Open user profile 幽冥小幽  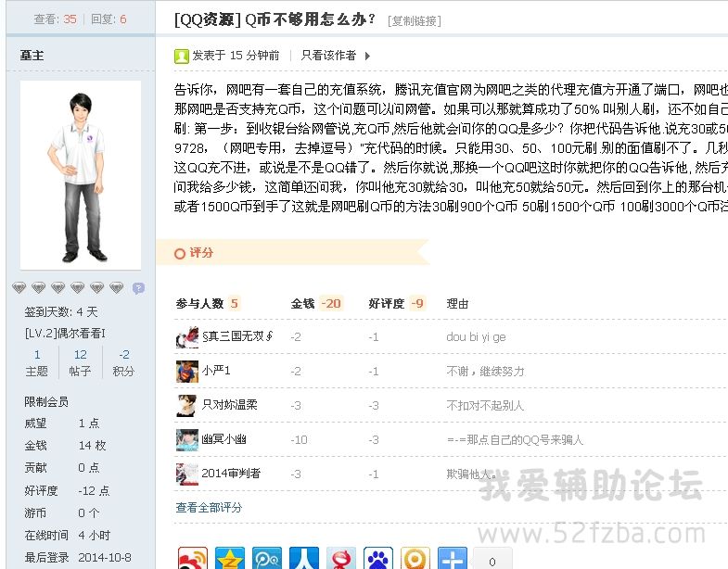[224, 439]
